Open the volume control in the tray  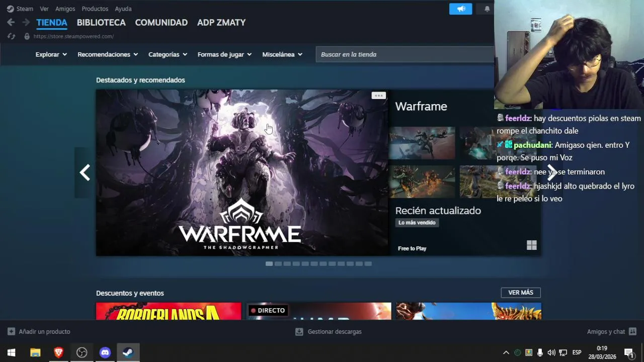click(551, 352)
